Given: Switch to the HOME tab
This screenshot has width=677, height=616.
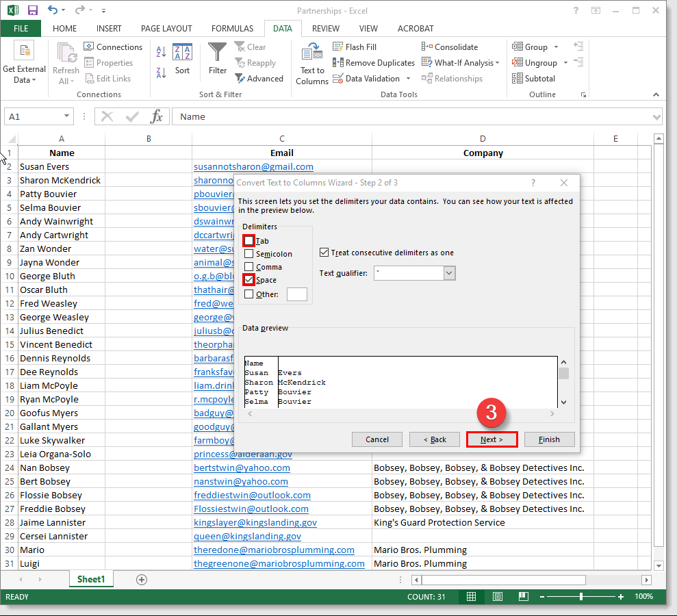Looking at the screenshot, I should (x=65, y=29).
